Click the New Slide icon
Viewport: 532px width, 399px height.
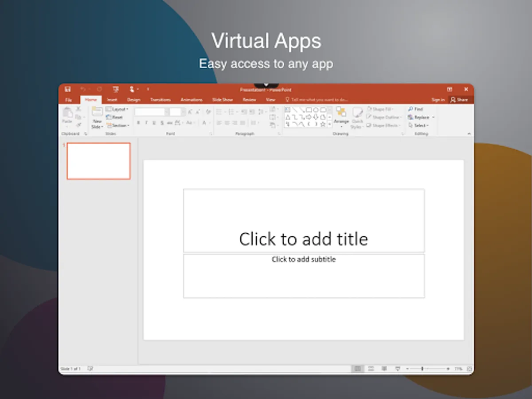(x=97, y=118)
